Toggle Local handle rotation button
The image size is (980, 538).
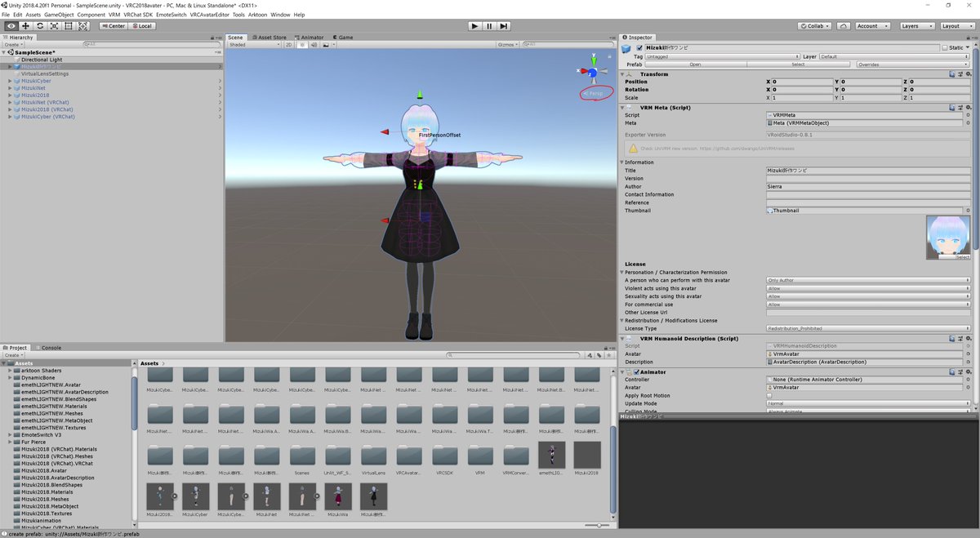tap(141, 26)
